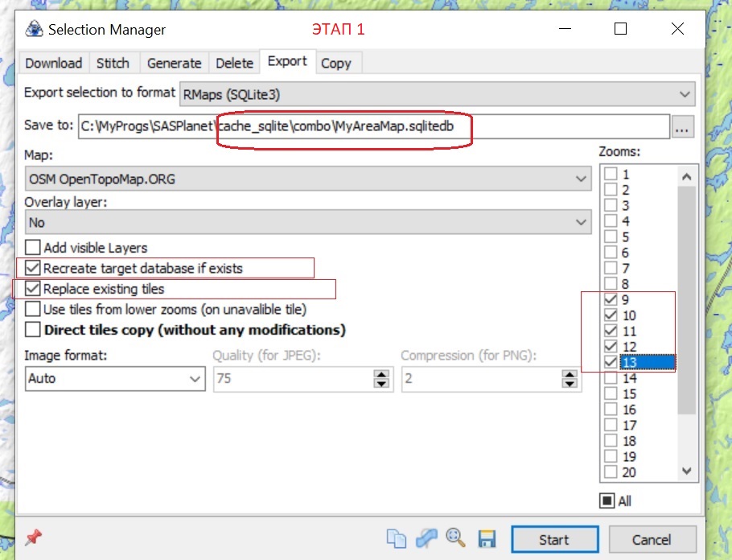Toggle Direct tiles copy checkbox
732x560 pixels.
pos(33,330)
